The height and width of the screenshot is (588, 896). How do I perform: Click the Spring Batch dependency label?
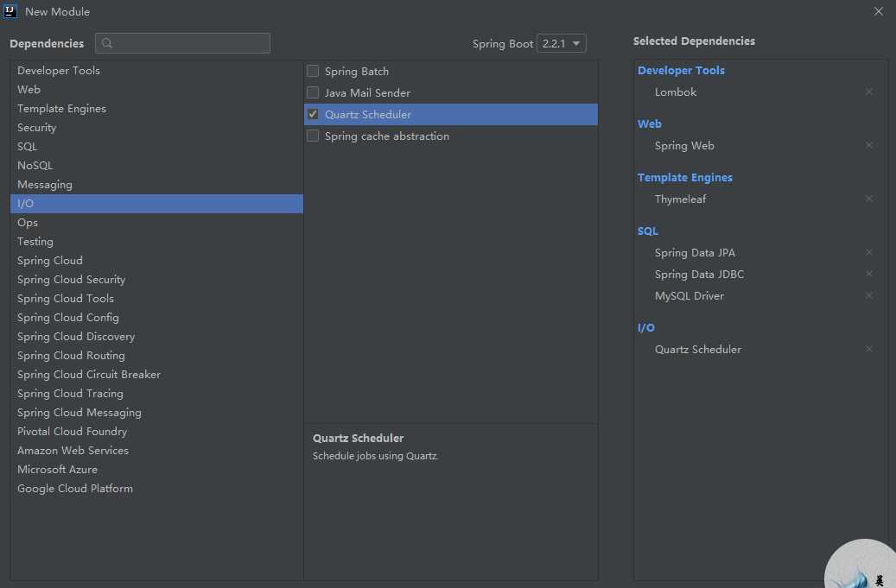pyautogui.click(x=357, y=72)
